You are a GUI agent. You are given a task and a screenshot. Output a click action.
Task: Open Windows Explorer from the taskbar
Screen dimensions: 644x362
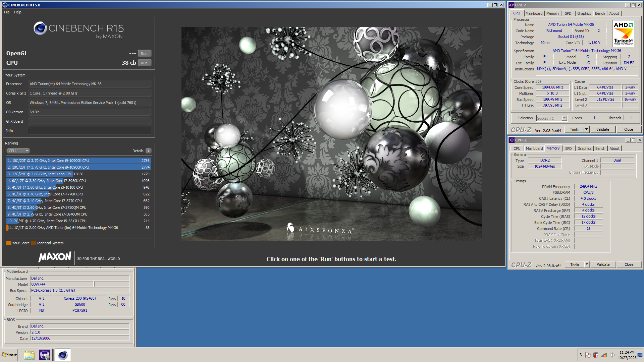coord(29,355)
